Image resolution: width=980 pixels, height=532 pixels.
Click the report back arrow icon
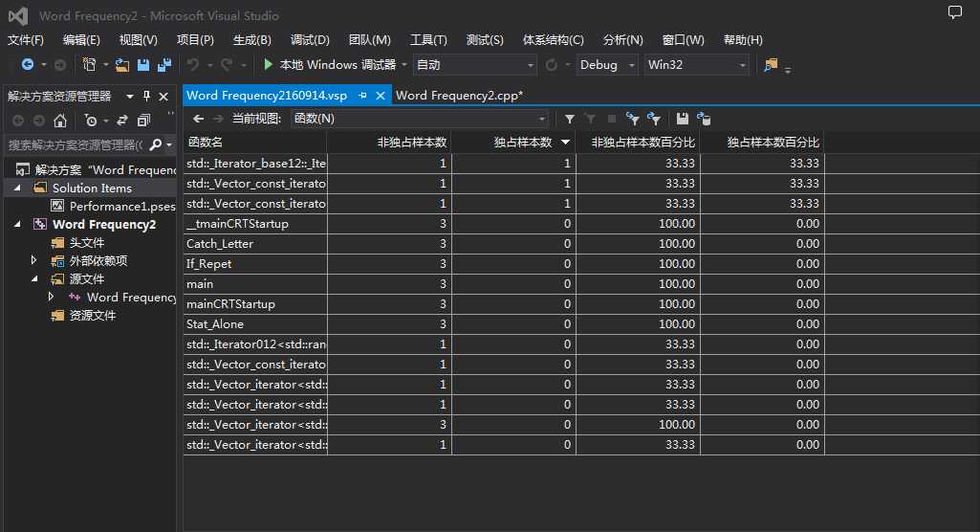click(x=198, y=119)
